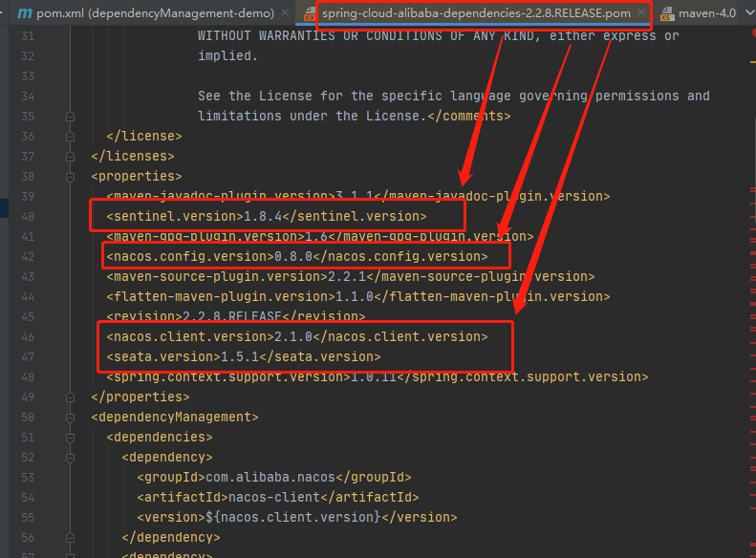Click groupId com.alibaba.nacos line
Screen dimensions: 756x558
[274, 477]
